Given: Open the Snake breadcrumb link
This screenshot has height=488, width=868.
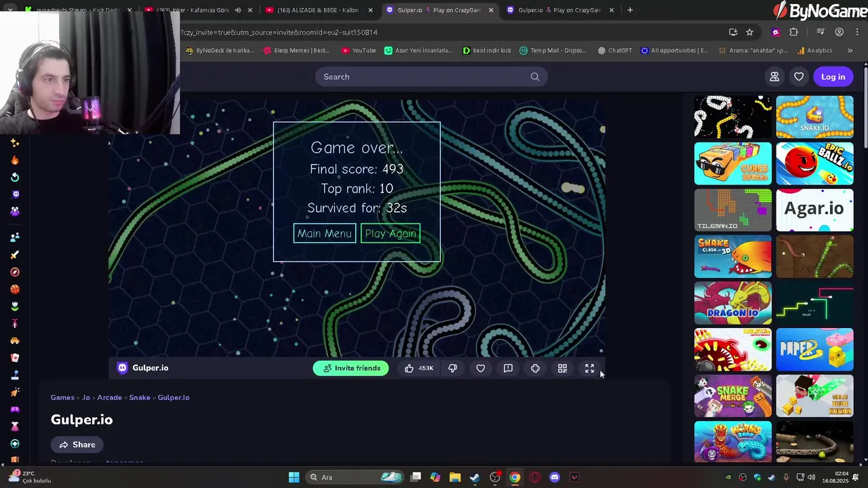Looking at the screenshot, I should (140, 397).
